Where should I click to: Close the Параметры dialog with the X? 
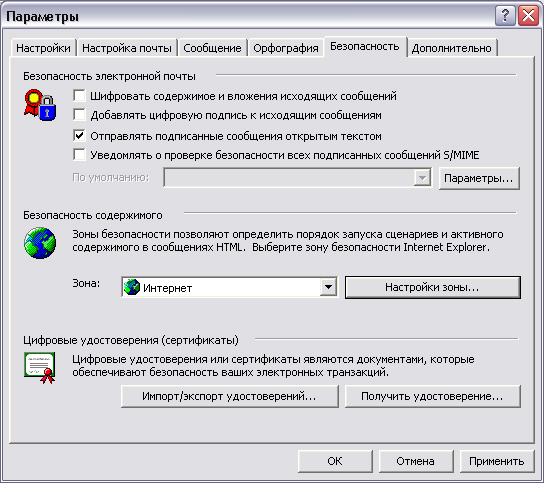point(528,16)
